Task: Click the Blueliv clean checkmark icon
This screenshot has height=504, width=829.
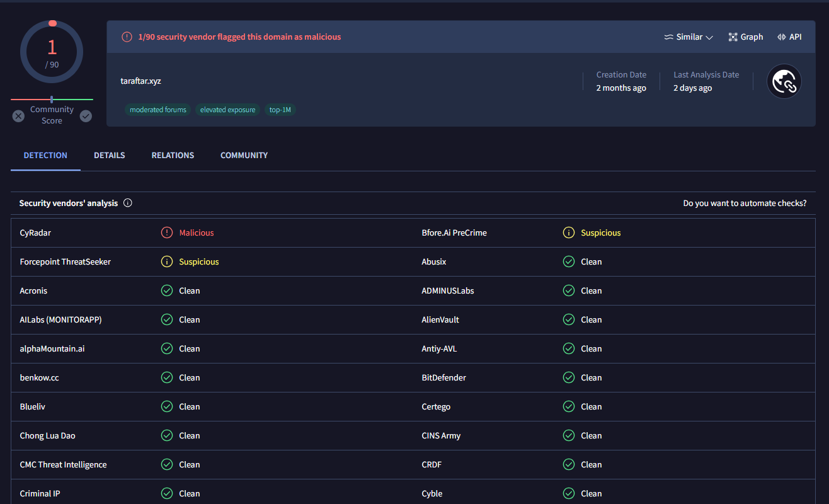Action: [x=167, y=406]
